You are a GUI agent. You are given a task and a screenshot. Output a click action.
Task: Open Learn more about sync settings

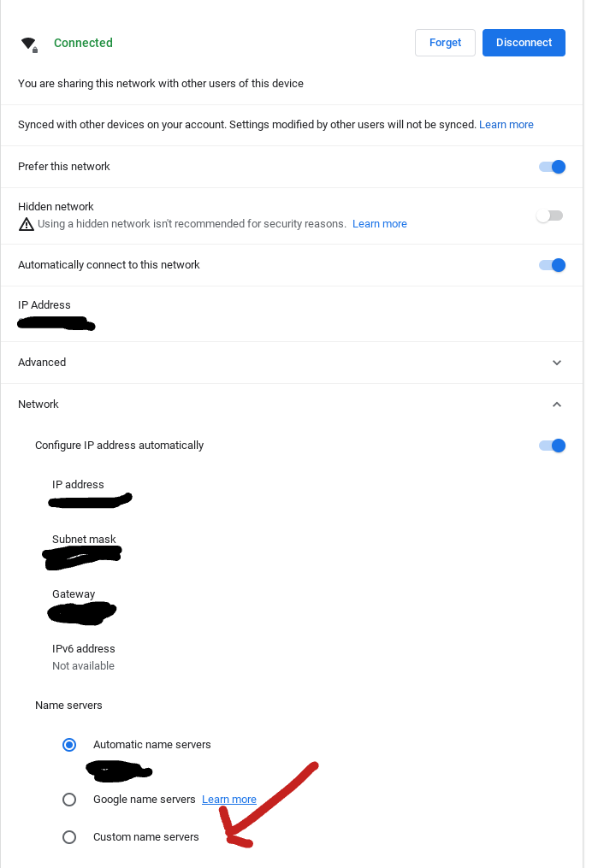click(506, 124)
